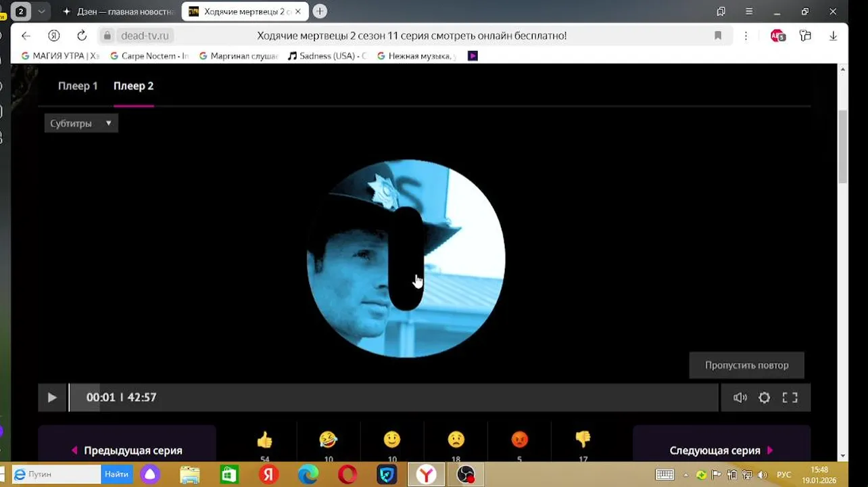Viewport: 868px width, 487px height.
Task: Open the red adblock extension icon
Action: click(x=778, y=36)
